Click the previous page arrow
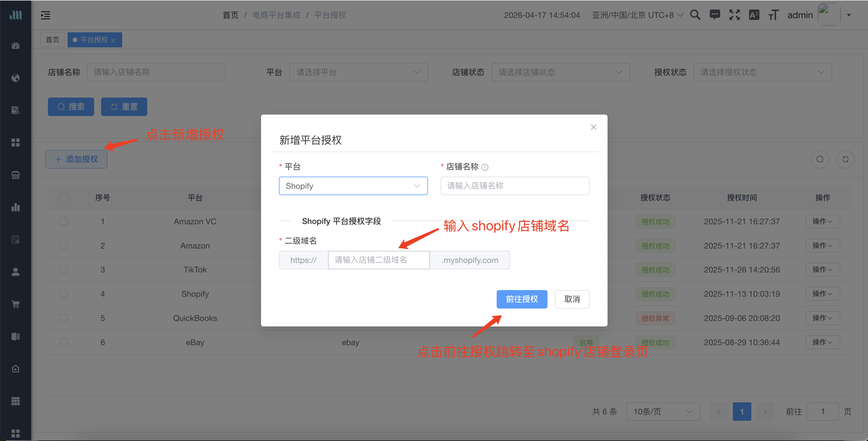The width and height of the screenshot is (868, 441). 719,411
